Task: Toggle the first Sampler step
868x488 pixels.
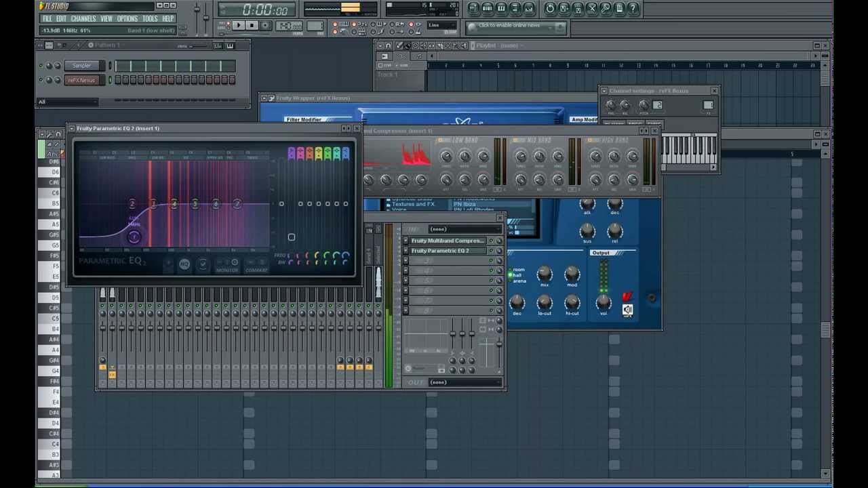Action: point(119,66)
